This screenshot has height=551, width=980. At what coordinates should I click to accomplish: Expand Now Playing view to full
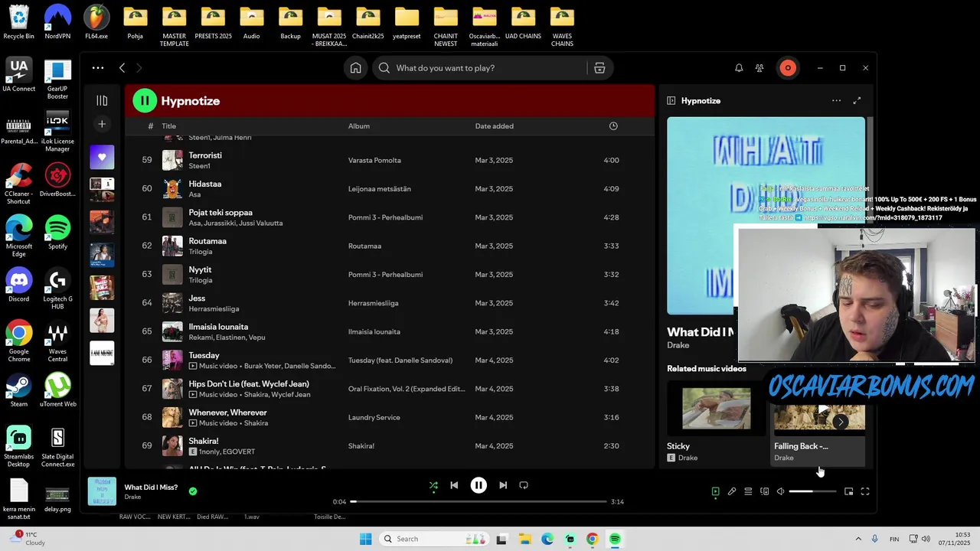click(x=857, y=100)
